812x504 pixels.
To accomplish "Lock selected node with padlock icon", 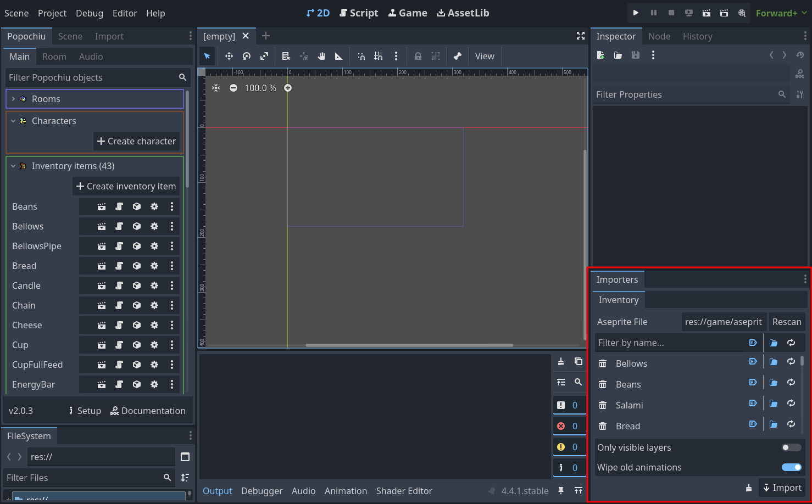I will (418, 56).
